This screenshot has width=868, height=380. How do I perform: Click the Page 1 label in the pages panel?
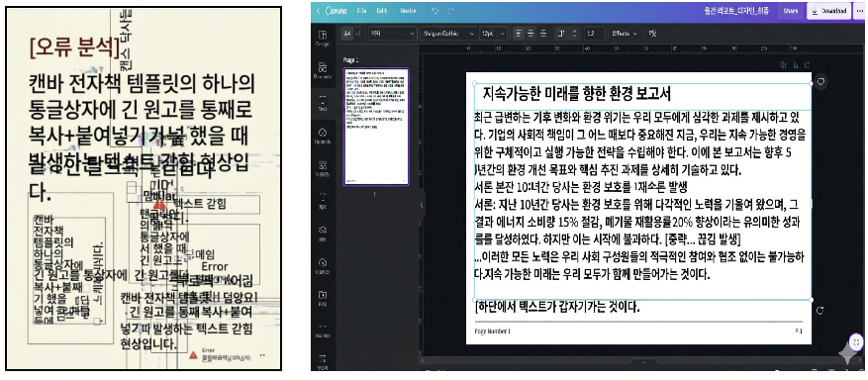351,59
